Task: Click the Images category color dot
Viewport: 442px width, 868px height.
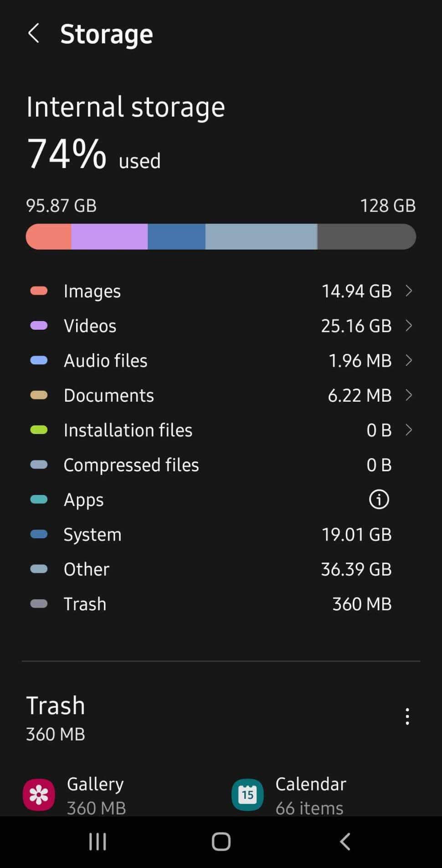Action: click(39, 291)
